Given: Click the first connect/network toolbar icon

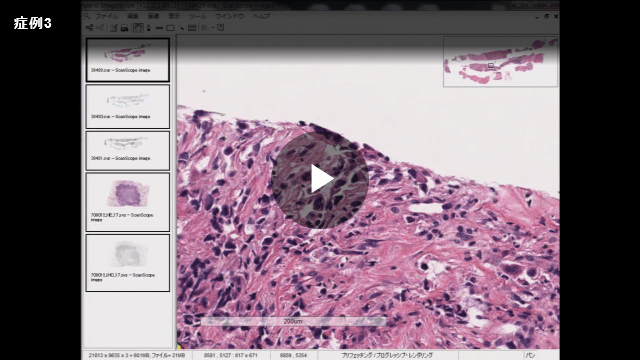Looking at the screenshot, I should click(89, 28).
